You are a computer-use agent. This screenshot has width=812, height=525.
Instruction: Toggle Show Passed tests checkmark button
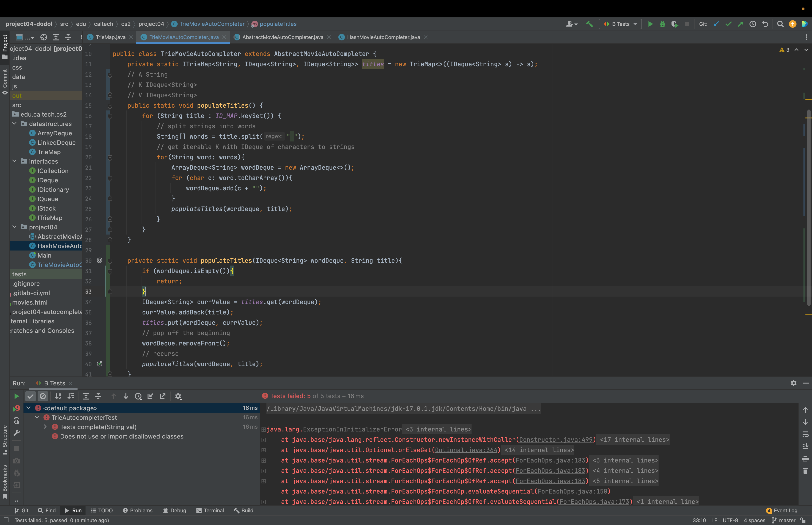pos(31,396)
